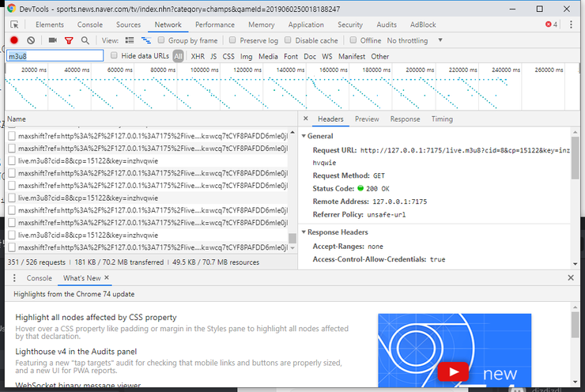This screenshot has width=585, height=392.
Task: Filter requests by Img type
Action: coord(246,56)
